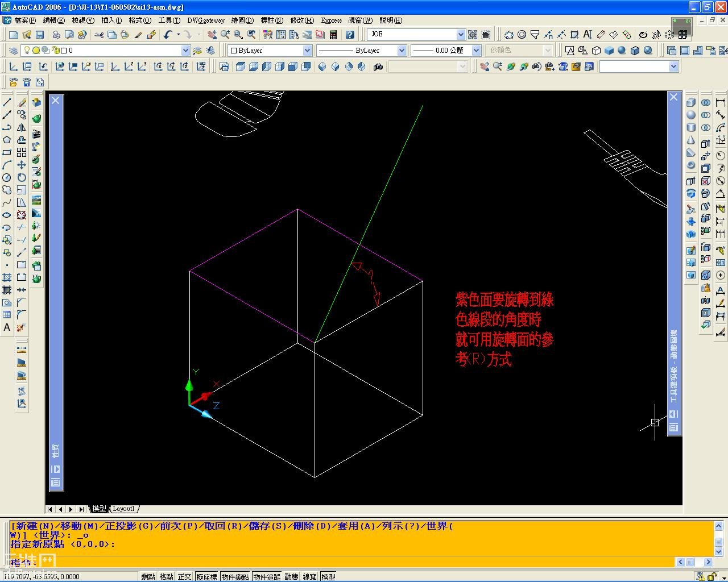Open the 檢視(V) View menu
Viewport: 728px width, 582px height.
point(83,20)
